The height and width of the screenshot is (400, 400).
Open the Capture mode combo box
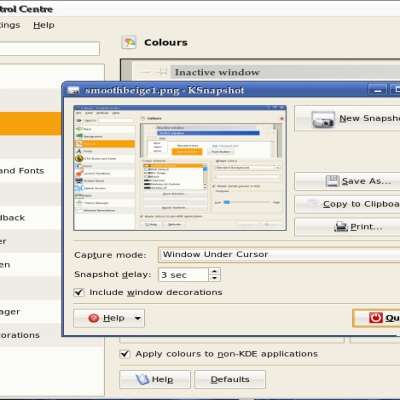click(279, 255)
